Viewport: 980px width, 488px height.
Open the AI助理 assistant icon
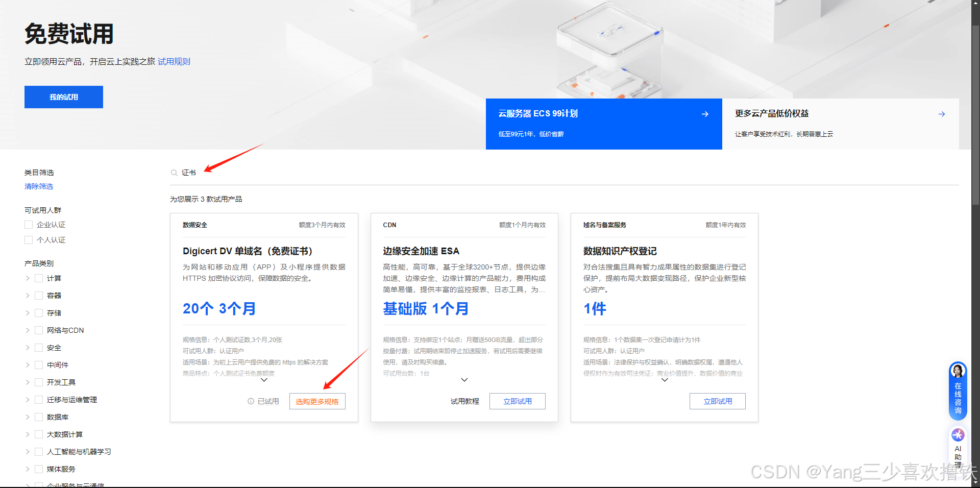(958, 435)
